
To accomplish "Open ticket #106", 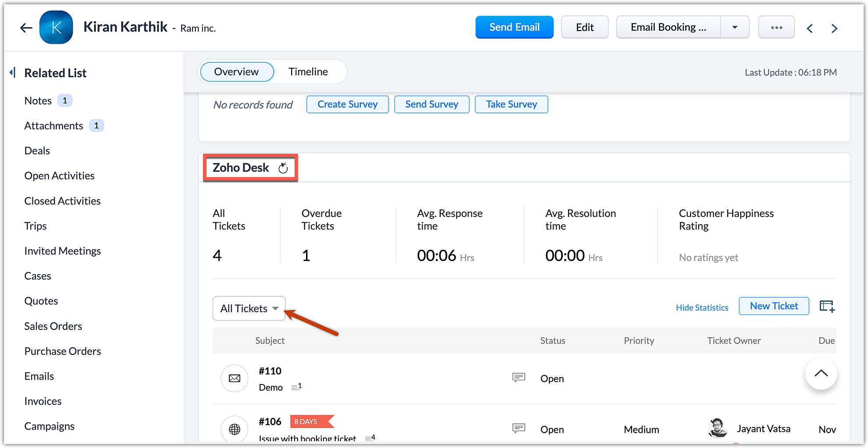I will (270, 422).
